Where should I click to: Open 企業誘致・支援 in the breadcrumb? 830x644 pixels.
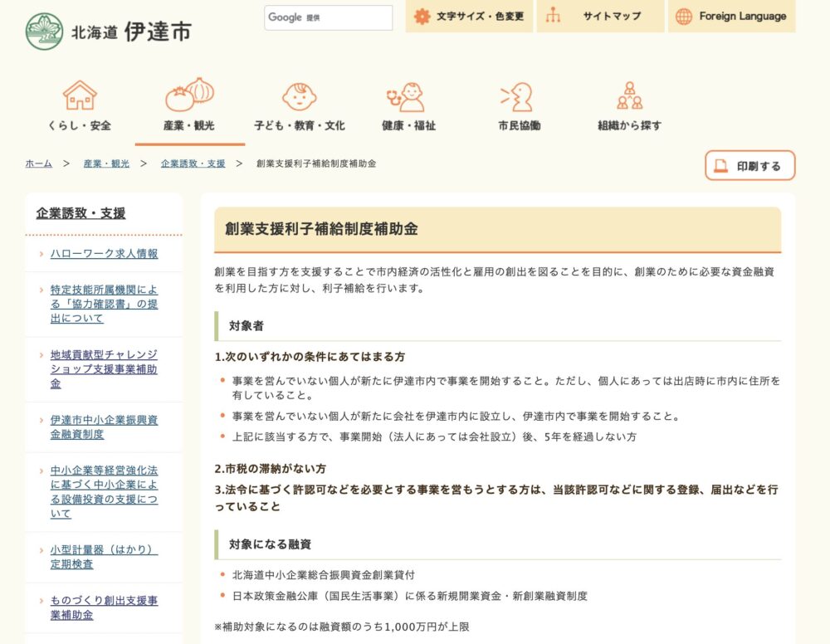coord(193,163)
